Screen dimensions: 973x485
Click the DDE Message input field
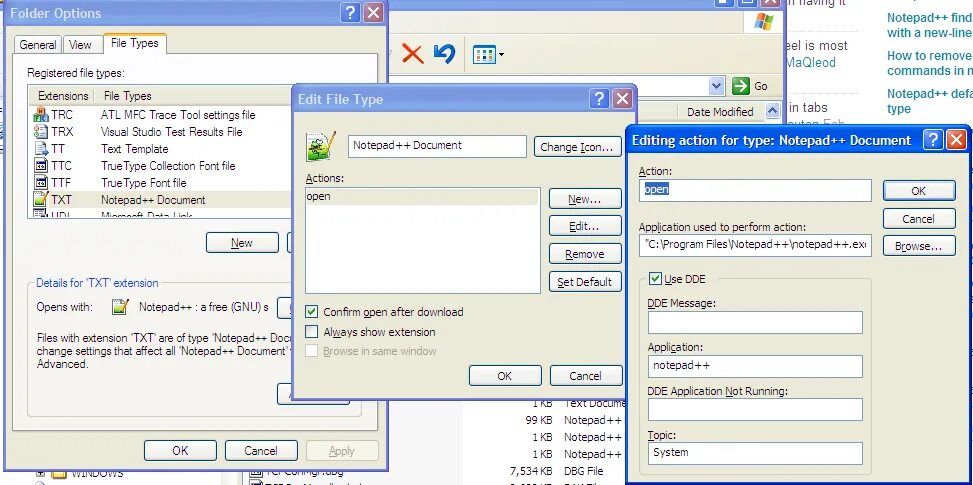click(x=755, y=322)
